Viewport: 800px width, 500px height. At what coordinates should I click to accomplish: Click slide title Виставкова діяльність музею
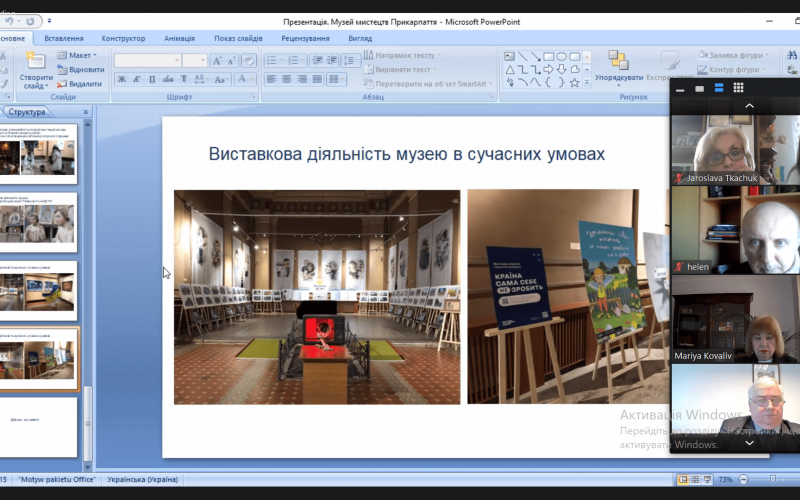[x=407, y=154]
